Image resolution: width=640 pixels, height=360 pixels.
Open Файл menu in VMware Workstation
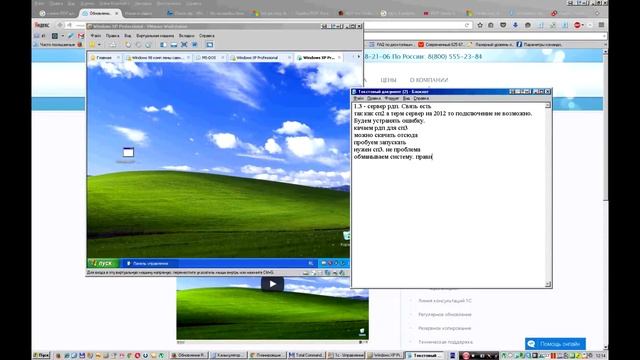click(96, 36)
